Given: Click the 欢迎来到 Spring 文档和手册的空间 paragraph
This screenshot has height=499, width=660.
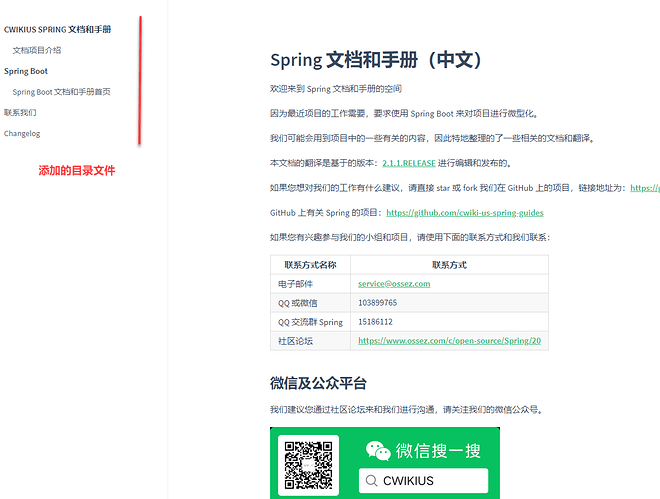Looking at the screenshot, I should pos(336,89).
